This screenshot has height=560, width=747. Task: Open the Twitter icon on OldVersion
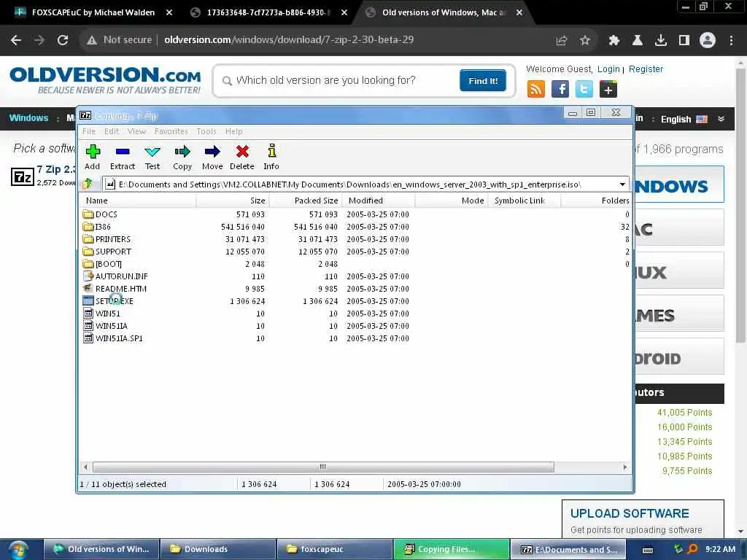click(x=584, y=89)
